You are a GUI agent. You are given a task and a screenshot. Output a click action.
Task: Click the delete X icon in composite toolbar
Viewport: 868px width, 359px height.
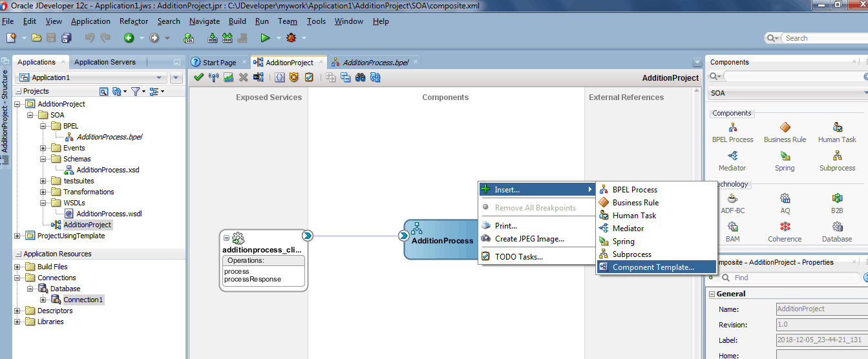coord(244,77)
